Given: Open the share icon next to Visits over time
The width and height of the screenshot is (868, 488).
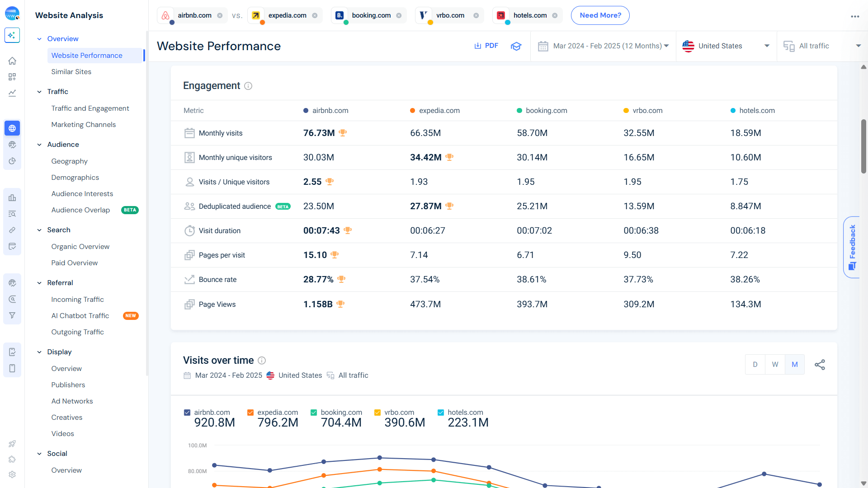Looking at the screenshot, I should (820, 364).
